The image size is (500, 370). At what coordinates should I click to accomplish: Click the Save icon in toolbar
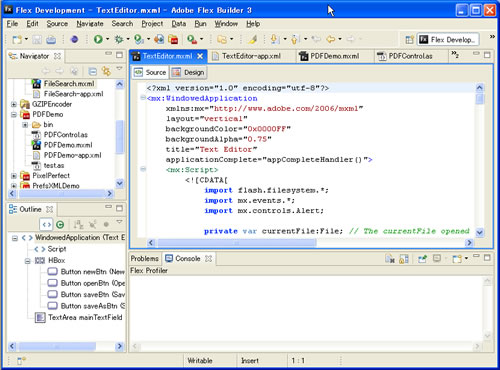[37, 40]
